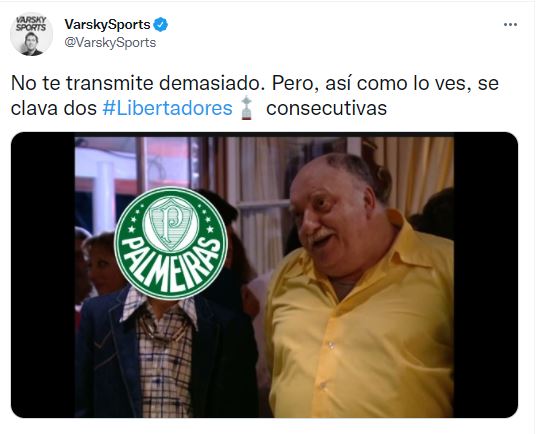Open the three-dot more options menu
542x434 pixels.
click(x=510, y=25)
